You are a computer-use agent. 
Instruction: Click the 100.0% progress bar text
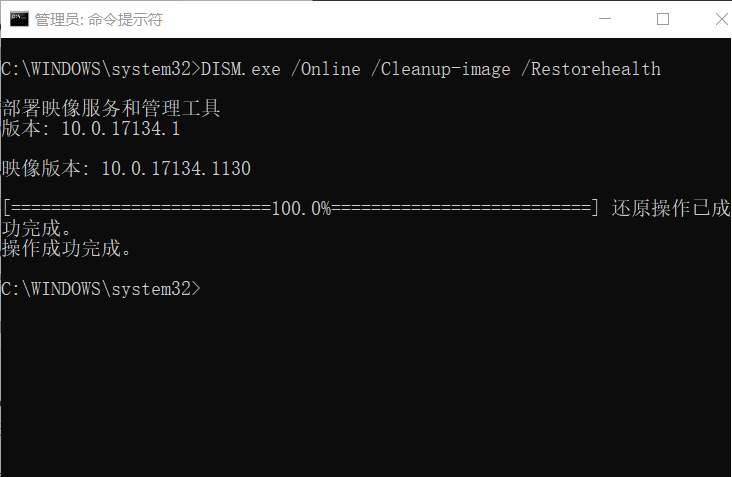pyautogui.click(x=300, y=208)
